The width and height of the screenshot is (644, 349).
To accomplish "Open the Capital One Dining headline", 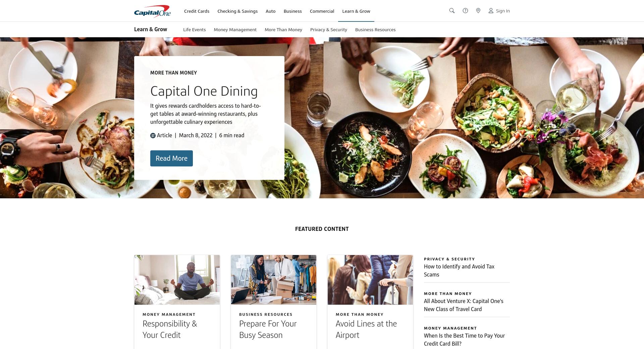I will [x=204, y=91].
